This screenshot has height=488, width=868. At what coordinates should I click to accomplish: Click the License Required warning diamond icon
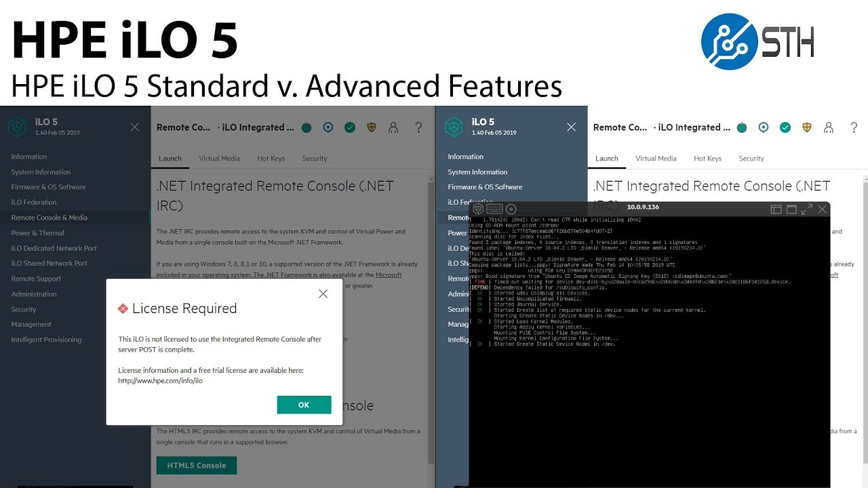(x=123, y=308)
